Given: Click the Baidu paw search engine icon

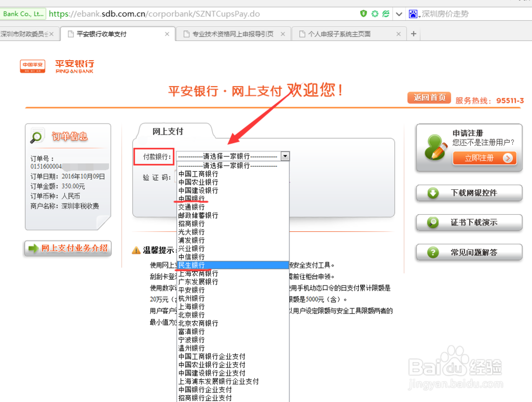Looking at the screenshot, I should (x=413, y=14).
